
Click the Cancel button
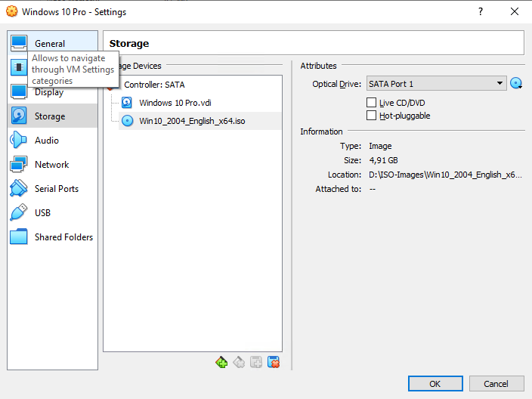point(496,384)
